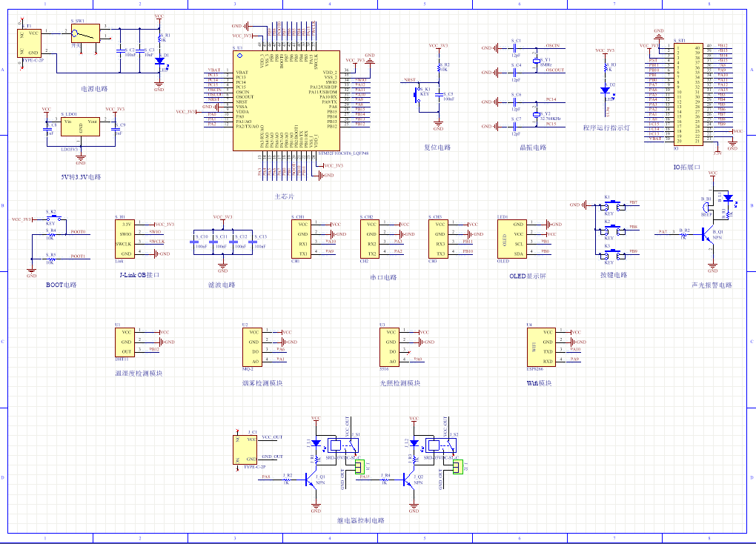Select the S_CH3 serial connector
This screenshot has height=544, width=756.
coord(438,239)
